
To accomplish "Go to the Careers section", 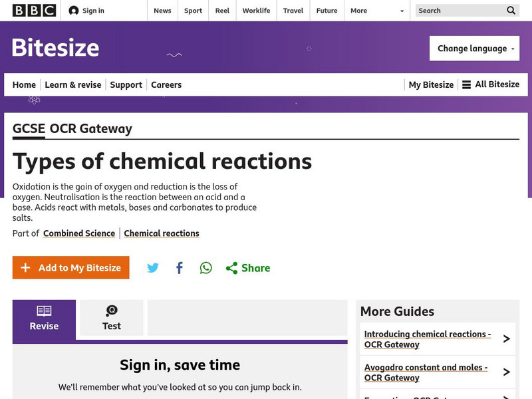I will point(166,84).
